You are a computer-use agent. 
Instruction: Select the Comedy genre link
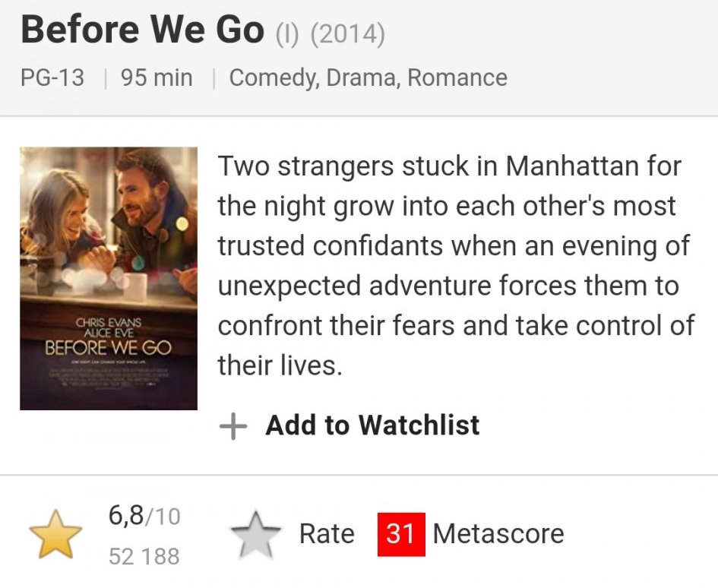click(x=274, y=77)
